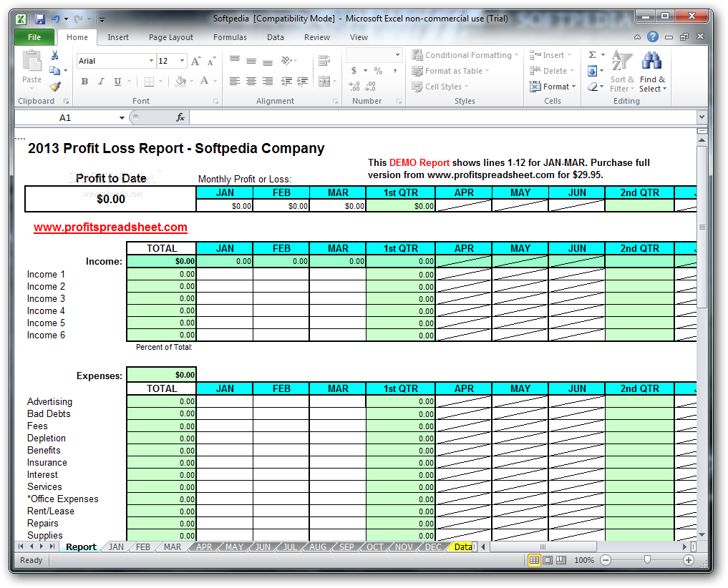The width and height of the screenshot is (728, 588).
Task: Click the AutoSum sigma icon
Action: pyautogui.click(x=593, y=55)
